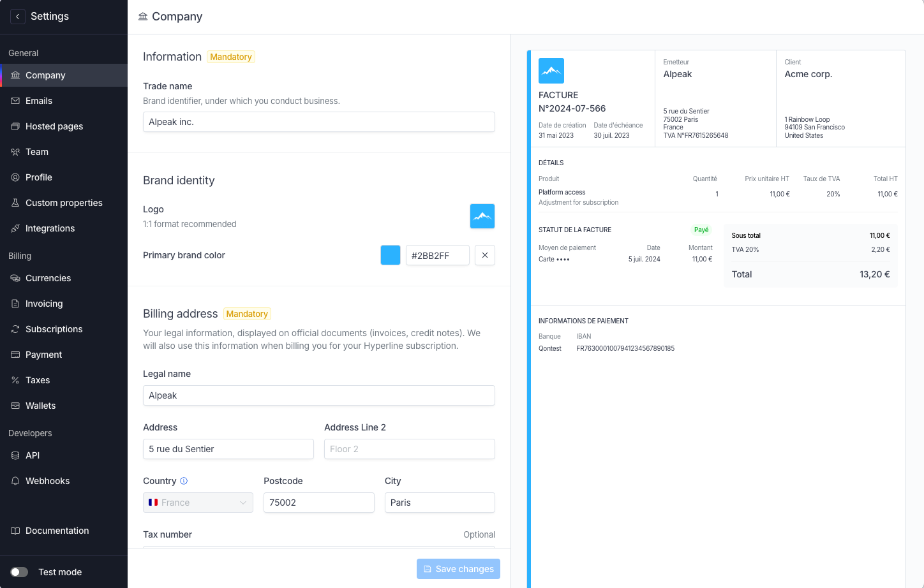Click the Emails envelope icon
The height and width of the screenshot is (588, 924).
coord(15,101)
